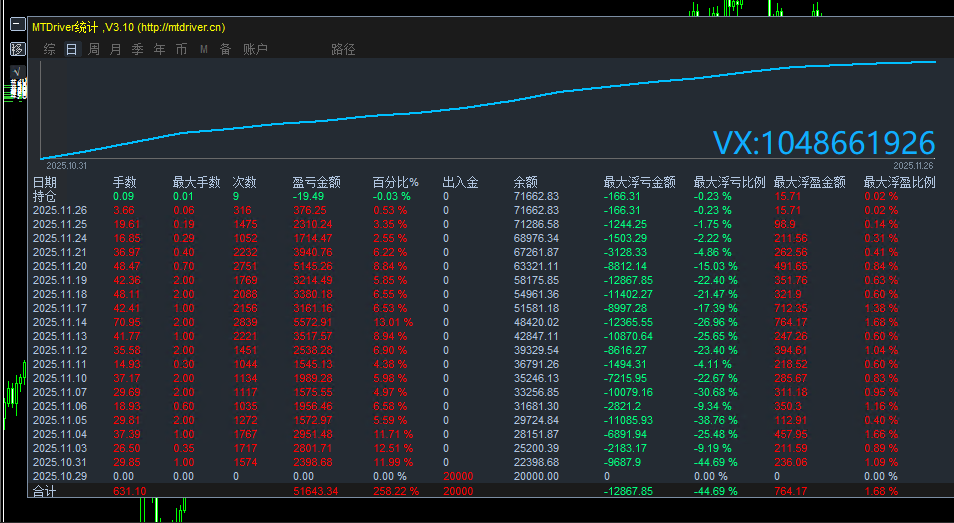
Task: Click the M magic number tab
Action: (203, 49)
